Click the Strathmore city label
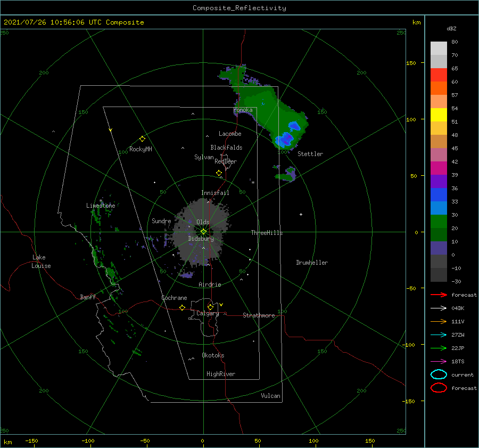 pyautogui.click(x=259, y=315)
